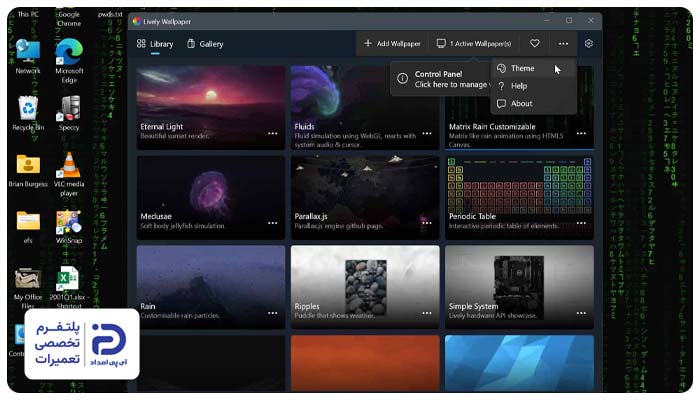Open the 1 Active Wallpaper(s) control panel

coord(474,44)
